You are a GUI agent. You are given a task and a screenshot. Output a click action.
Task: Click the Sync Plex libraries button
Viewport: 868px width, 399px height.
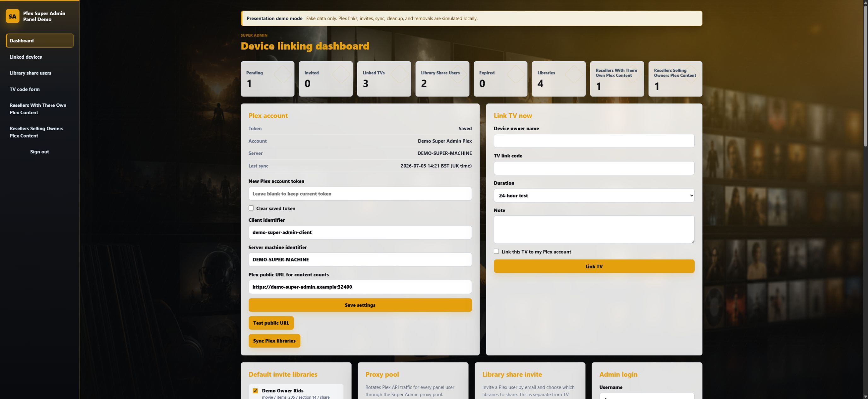point(274,341)
